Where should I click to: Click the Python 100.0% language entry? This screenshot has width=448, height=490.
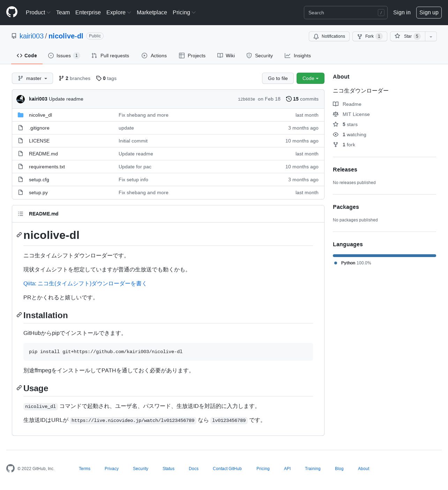tap(353, 263)
